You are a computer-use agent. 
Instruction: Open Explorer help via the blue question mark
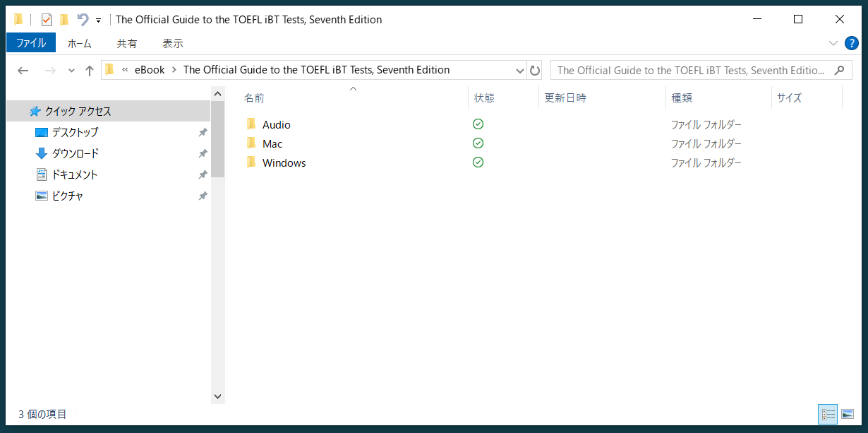click(x=851, y=42)
